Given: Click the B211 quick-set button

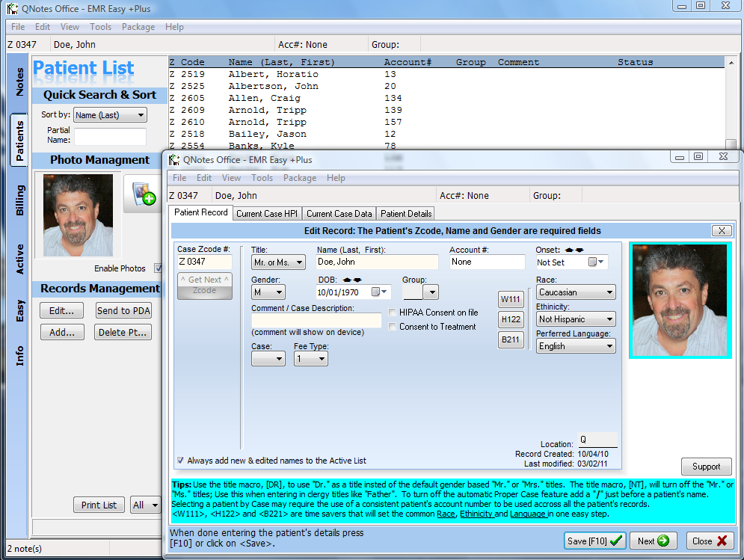Looking at the screenshot, I should point(511,339).
